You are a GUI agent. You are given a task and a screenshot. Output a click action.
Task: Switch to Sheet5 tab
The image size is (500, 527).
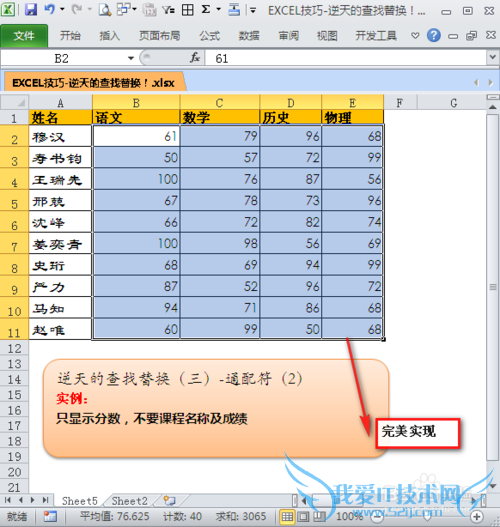80,501
